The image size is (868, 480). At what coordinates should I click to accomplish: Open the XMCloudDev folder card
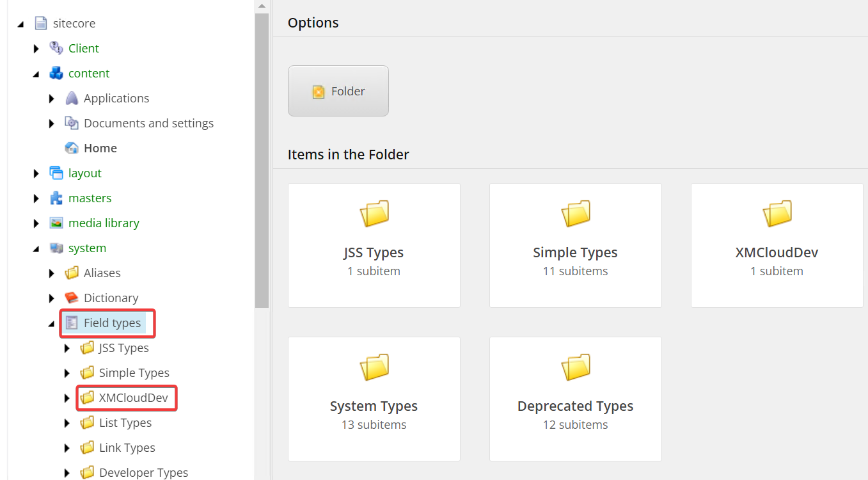coord(776,245)
